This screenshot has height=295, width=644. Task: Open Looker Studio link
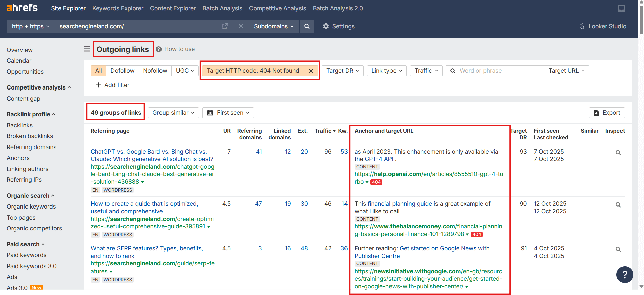tap(603, 26)
